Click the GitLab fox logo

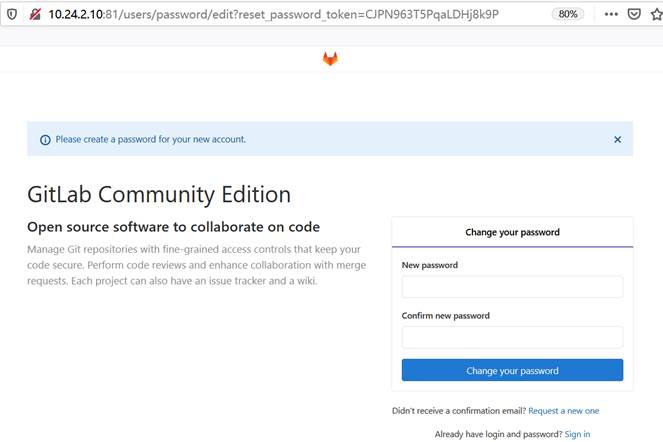[x=330, y=59]
